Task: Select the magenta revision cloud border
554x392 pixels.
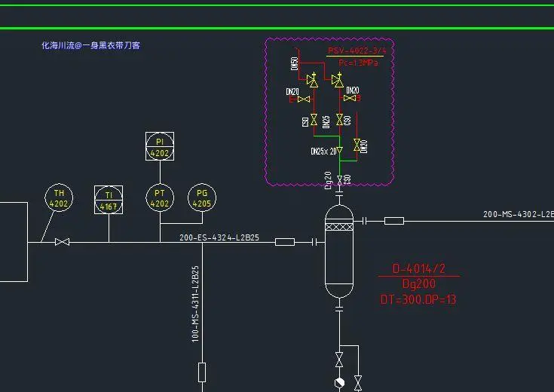Action: point(329,112)
